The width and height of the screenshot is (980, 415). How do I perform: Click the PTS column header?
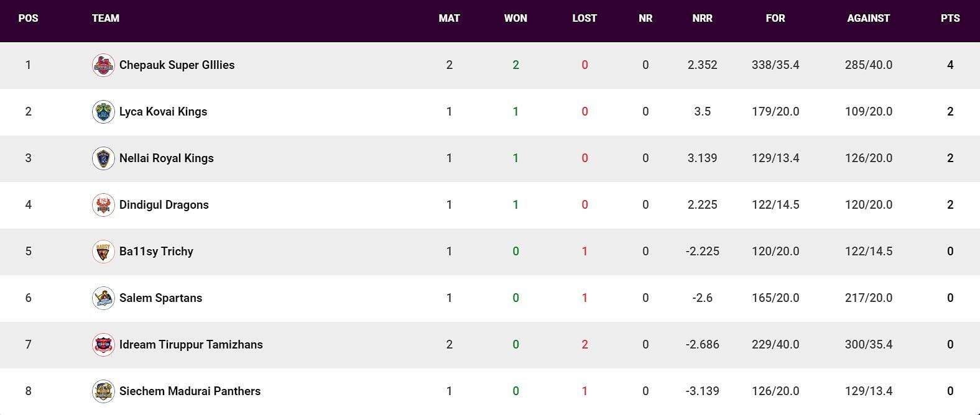(x=950, y=18)
